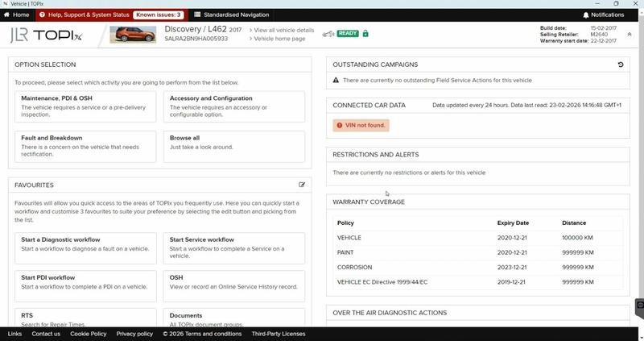Collapse the vehicle header with the chevron
This screenshot has width=644, height=341.
coord(630,35)
